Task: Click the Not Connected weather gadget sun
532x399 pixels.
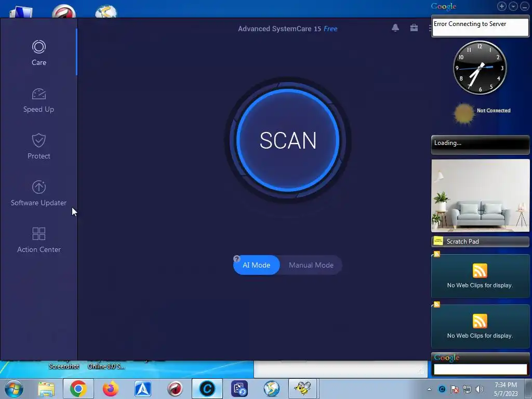Action: [x=463, y=114]
